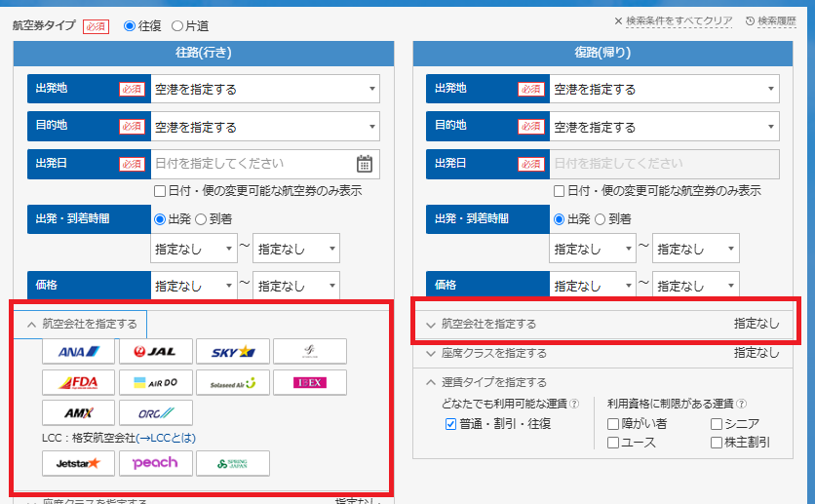Check outbound 日付・便の変更可能な航空券のみ表示 box

pos(161,191)
